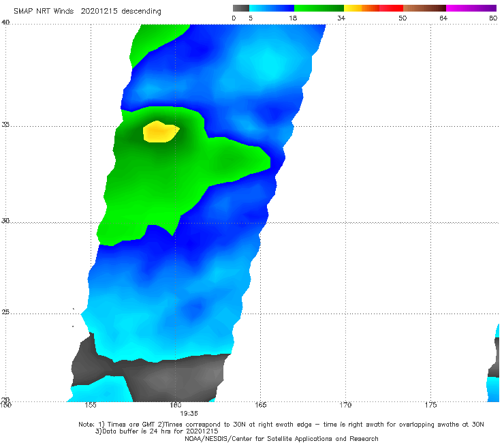Click the longitude label '175'
The height and width of the screenshot is (443, 504).
pos(430,405)
